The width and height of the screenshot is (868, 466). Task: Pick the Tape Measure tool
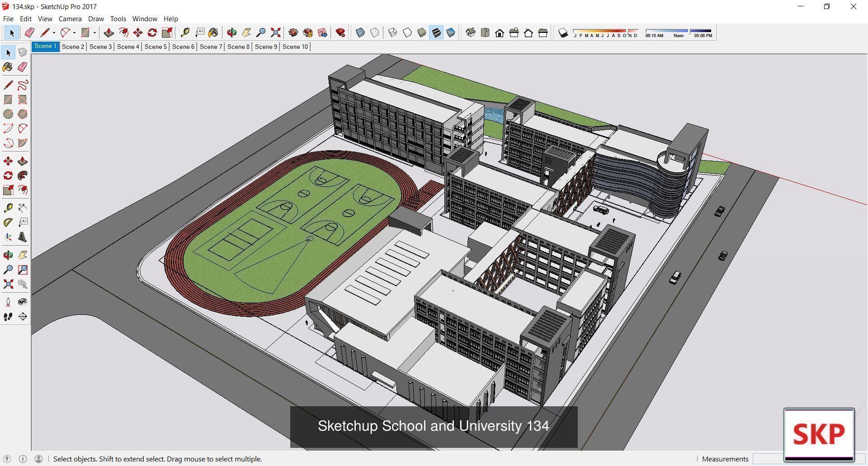click(x=185, y=33)
